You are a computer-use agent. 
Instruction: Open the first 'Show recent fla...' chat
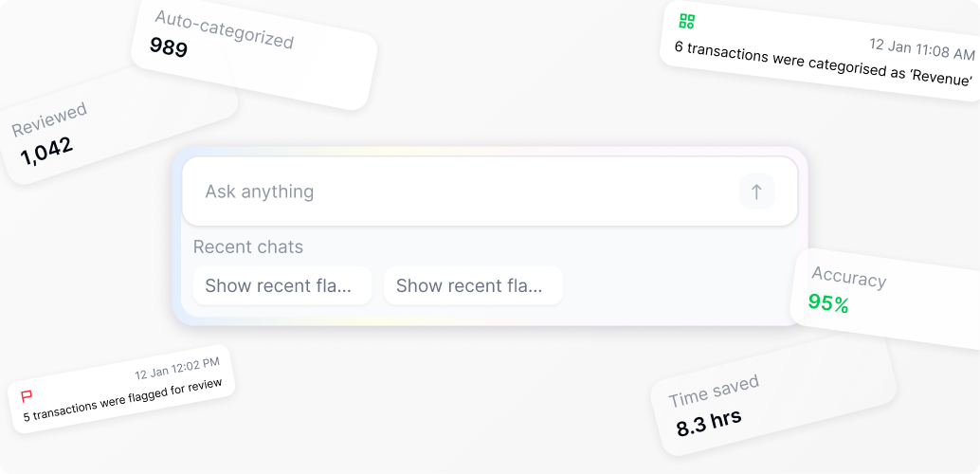[x=281, y=285]
